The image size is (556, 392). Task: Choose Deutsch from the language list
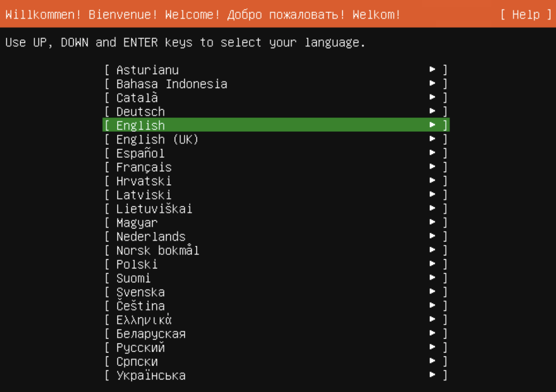click(140, 112)
